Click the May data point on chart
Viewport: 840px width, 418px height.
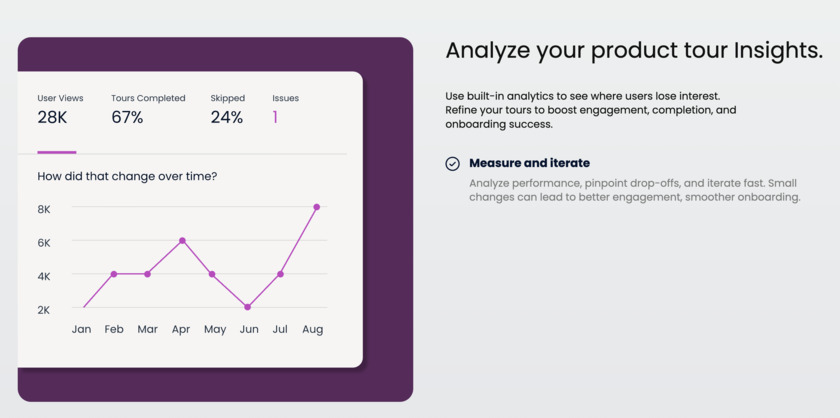coord(212,274)
